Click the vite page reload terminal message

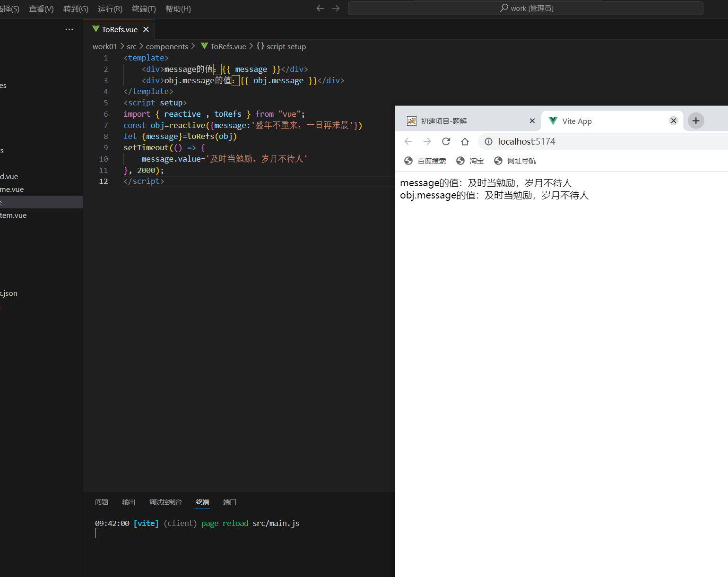[x=197, y=523]
